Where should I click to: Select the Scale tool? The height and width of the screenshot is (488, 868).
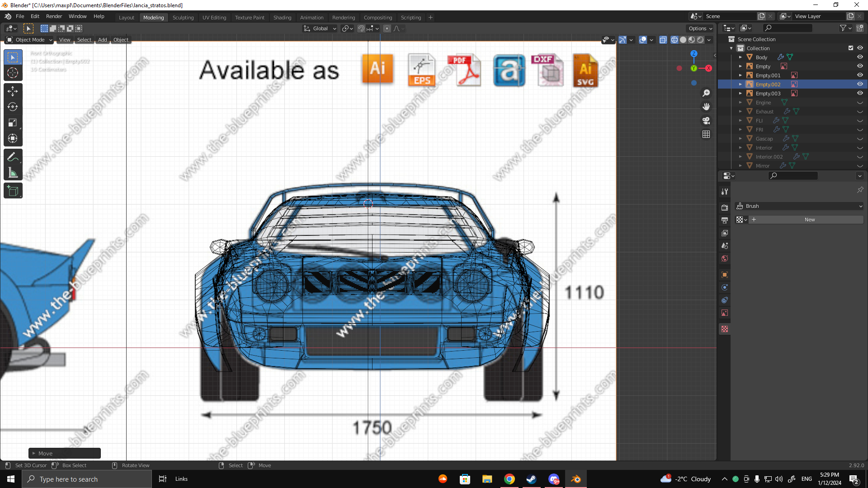(x=13, y=123)
